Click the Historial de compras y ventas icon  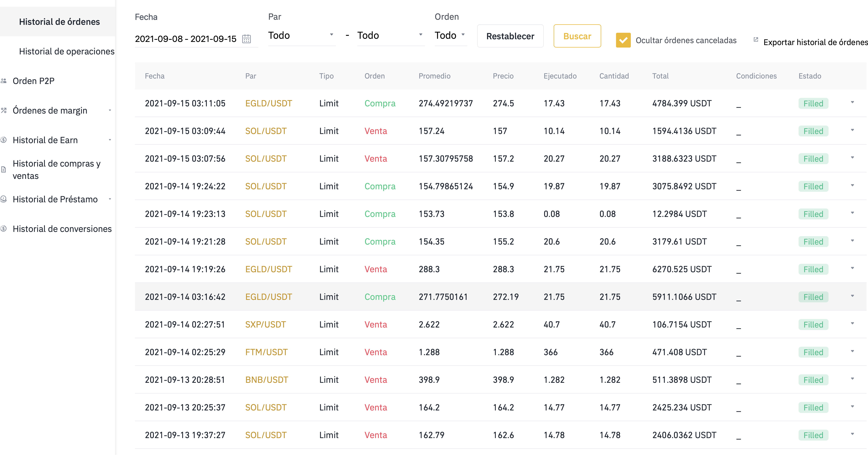[x=4, y=169]
